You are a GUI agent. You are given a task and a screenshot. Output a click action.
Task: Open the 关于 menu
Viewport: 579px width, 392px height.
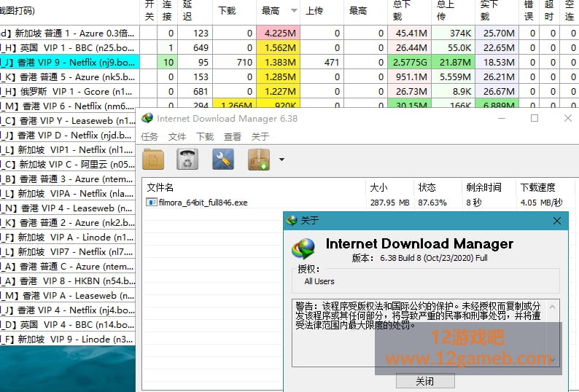pyautogui.click(x=260, y=137)
